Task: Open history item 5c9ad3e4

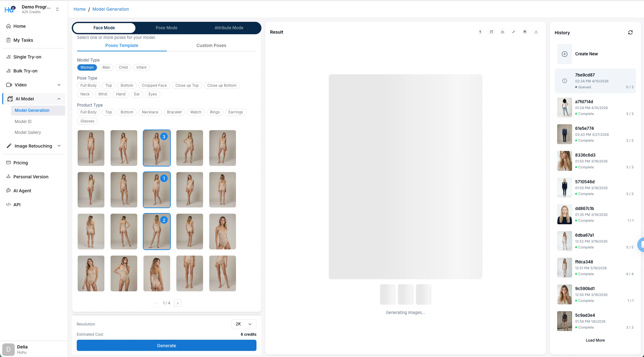Action: (x=595, y=321)
